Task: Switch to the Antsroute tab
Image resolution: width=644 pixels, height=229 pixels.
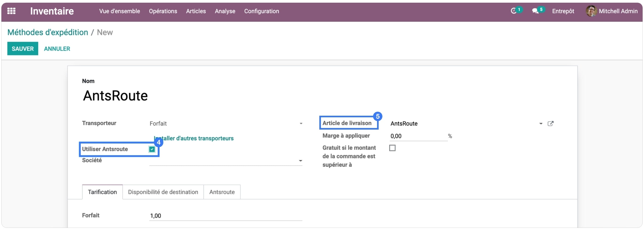Action: pos(222,192)
